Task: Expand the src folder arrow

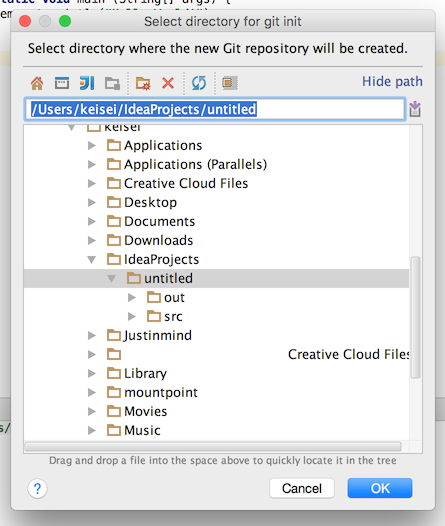Action: click(132, 317)
